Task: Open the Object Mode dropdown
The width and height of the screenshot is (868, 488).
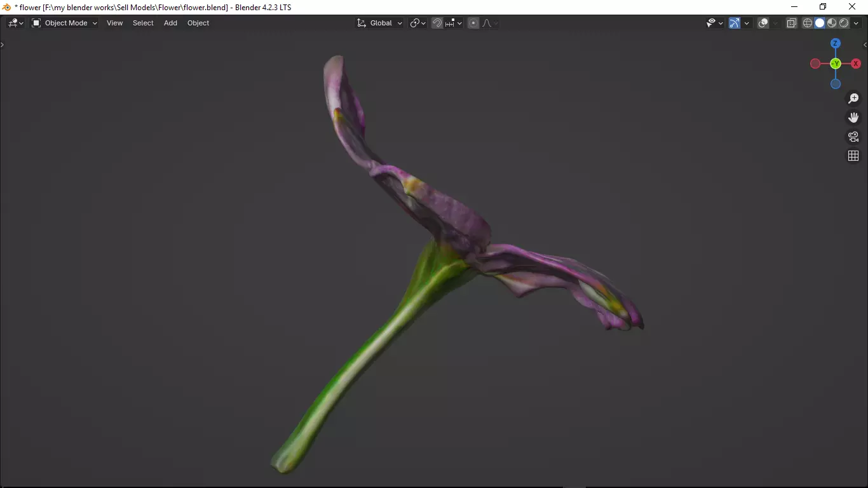Action: (x=64, y=23)
